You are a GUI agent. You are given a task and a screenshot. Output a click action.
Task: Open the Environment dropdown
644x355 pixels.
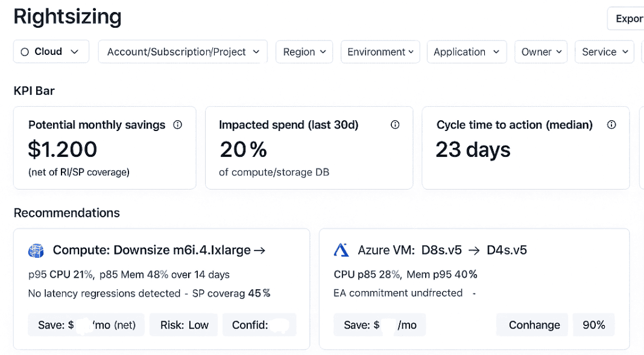(x=380, y=51)
